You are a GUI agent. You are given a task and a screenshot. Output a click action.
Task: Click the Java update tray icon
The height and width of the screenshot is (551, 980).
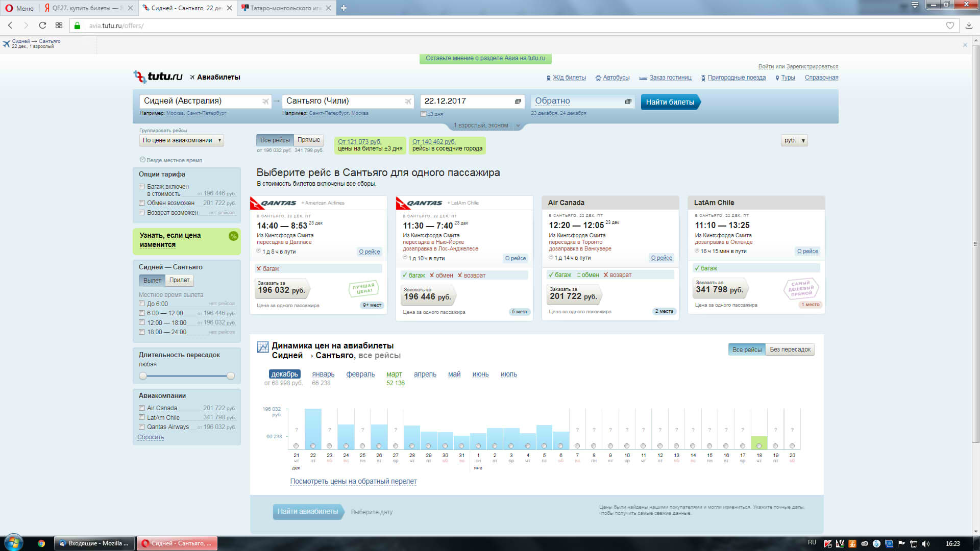point(852,543)
